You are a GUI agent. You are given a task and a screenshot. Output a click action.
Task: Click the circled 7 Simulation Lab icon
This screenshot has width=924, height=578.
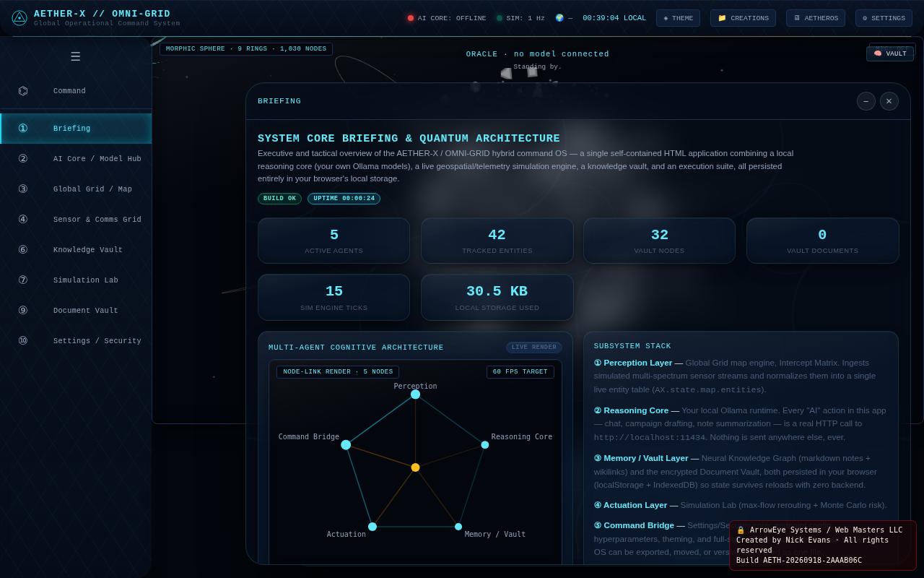click(23, 280)
